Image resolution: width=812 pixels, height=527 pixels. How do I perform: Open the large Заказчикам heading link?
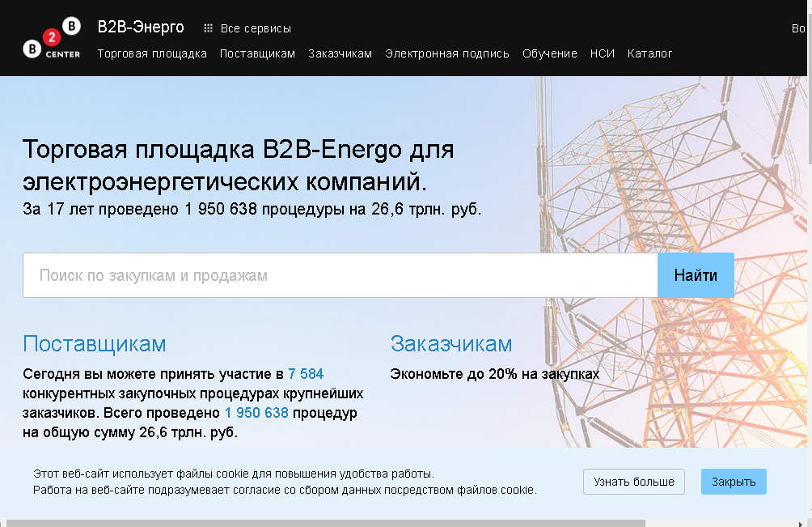pyautogui.click(x=451, y=343)
